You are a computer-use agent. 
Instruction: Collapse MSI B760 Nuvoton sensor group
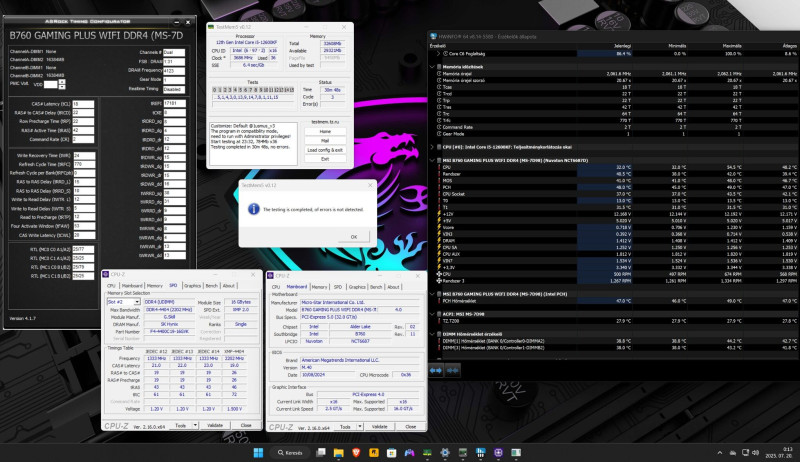[x=432, y=160]
